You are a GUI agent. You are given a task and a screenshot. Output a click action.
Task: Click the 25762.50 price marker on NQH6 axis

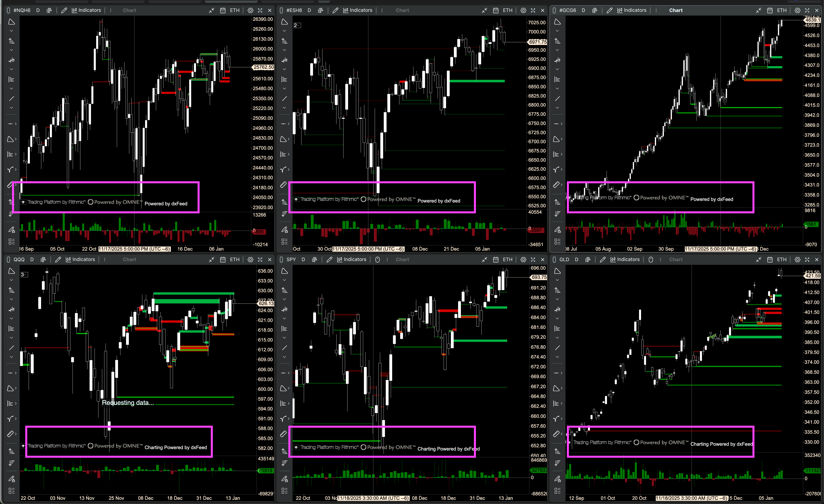(x=263, y=67)
